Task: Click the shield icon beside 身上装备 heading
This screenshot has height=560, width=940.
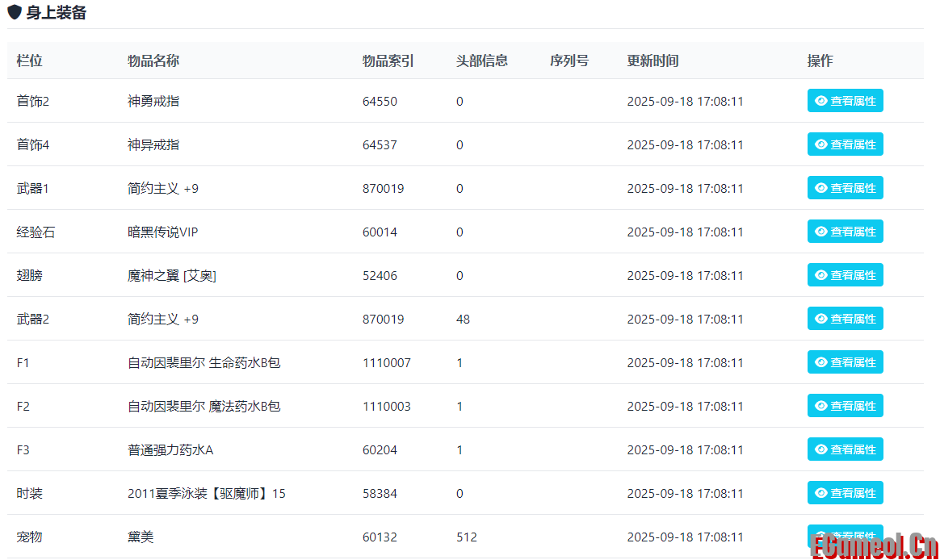Action: [x=14, y=13]
